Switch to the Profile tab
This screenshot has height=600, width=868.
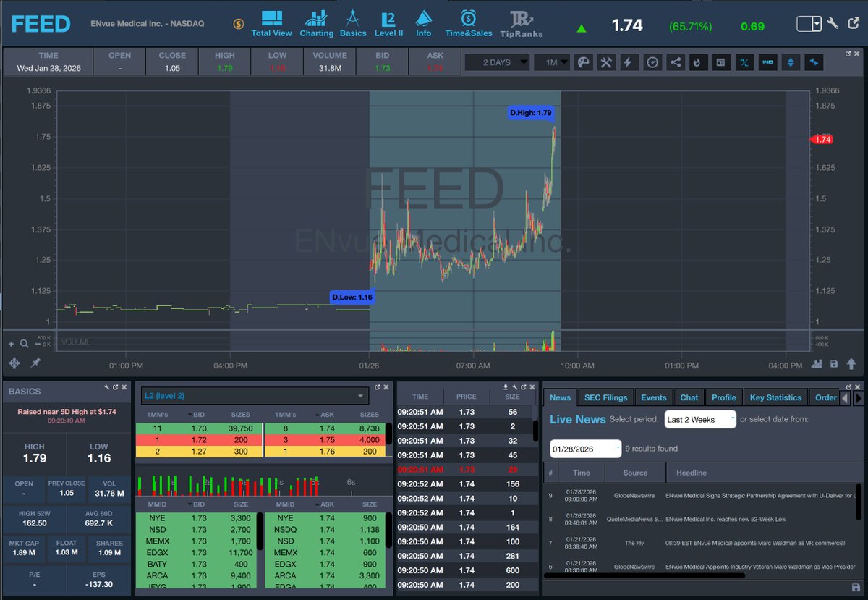pos(724,397)
